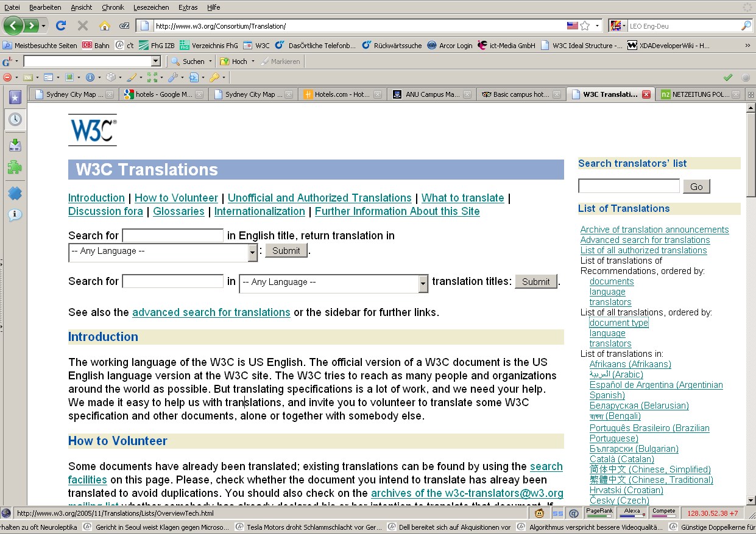Show more bookmarks with the chevron

[x=747, y=45]
